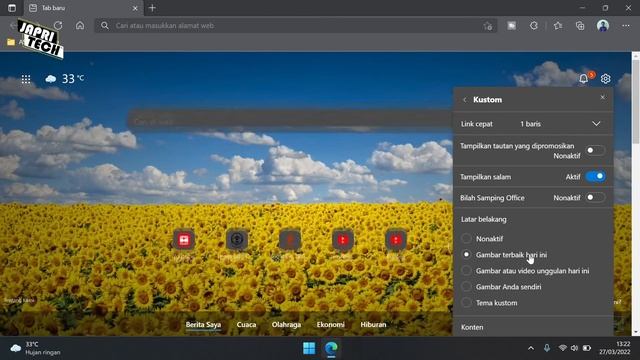Select 'Gambar terbaik hari ini' option
The height and width of the screenshot is (360, 640).
[466, 254]
